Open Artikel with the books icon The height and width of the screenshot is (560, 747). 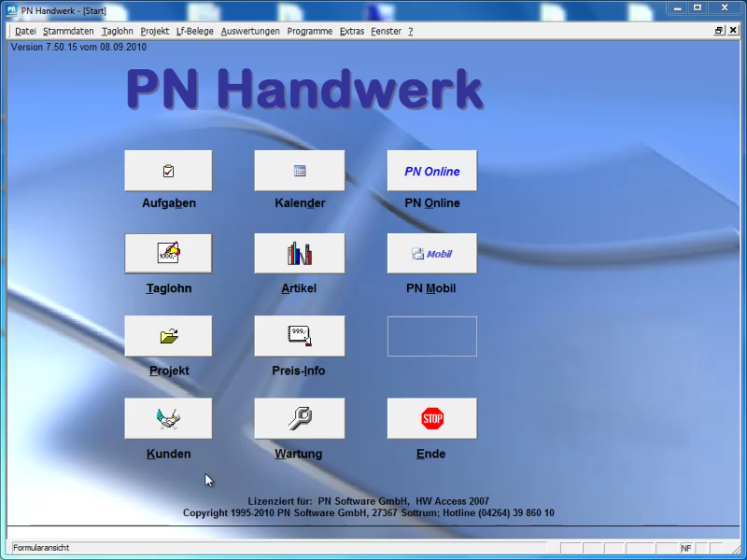coord(299,253)
